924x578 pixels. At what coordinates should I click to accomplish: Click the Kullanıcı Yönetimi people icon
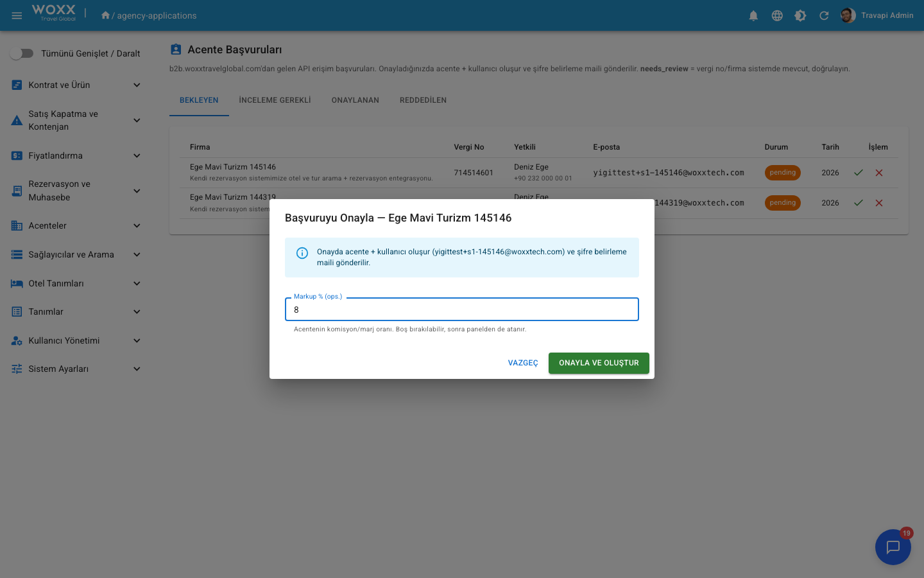coord(17,340)
